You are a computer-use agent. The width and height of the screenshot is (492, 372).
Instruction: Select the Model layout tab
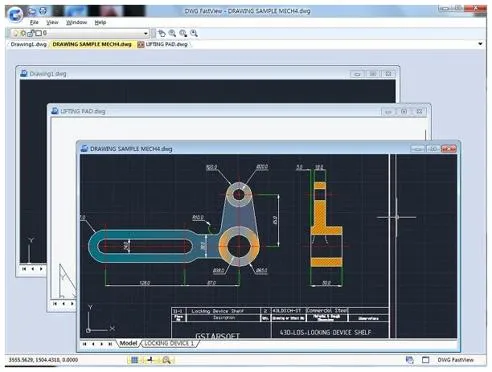[128, 343]
